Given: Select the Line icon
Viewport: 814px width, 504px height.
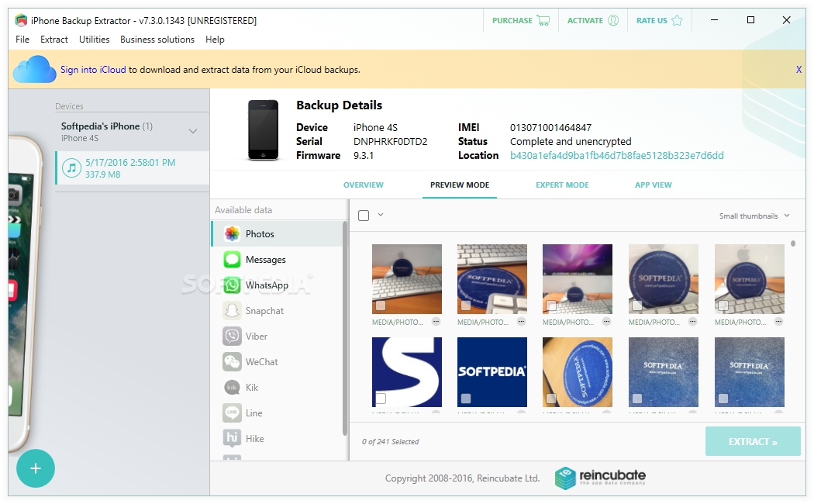Looking at the screenshot, I should (x=232, y=413).
